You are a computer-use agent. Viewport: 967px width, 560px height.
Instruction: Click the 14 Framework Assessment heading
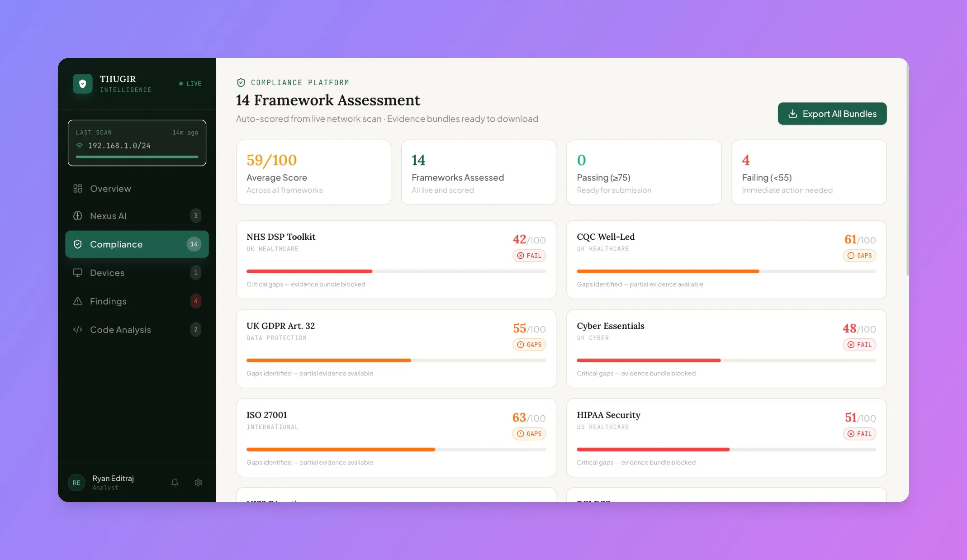328,100
